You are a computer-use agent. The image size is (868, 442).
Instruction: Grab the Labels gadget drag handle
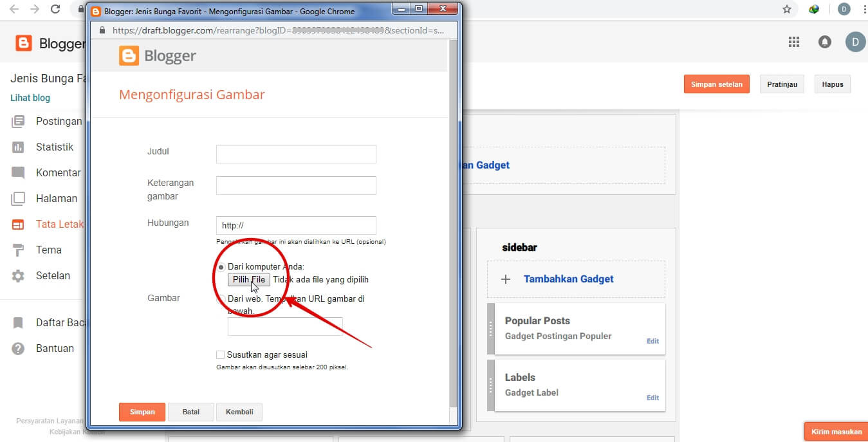point(491,385)
